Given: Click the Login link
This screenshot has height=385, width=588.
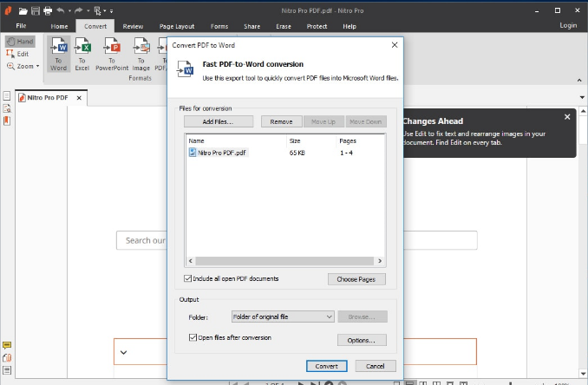Looking at the screenshot, I should point(568,25).
